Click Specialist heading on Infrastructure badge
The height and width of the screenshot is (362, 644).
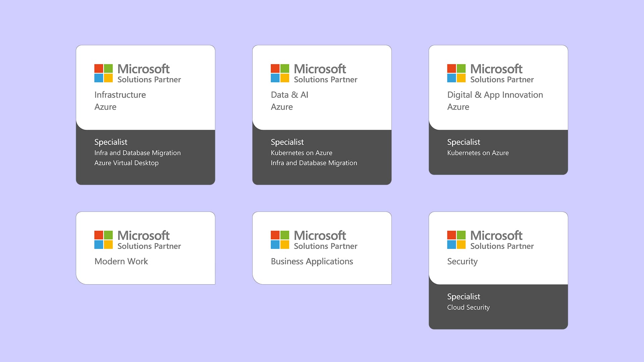[x=111, y=142]
